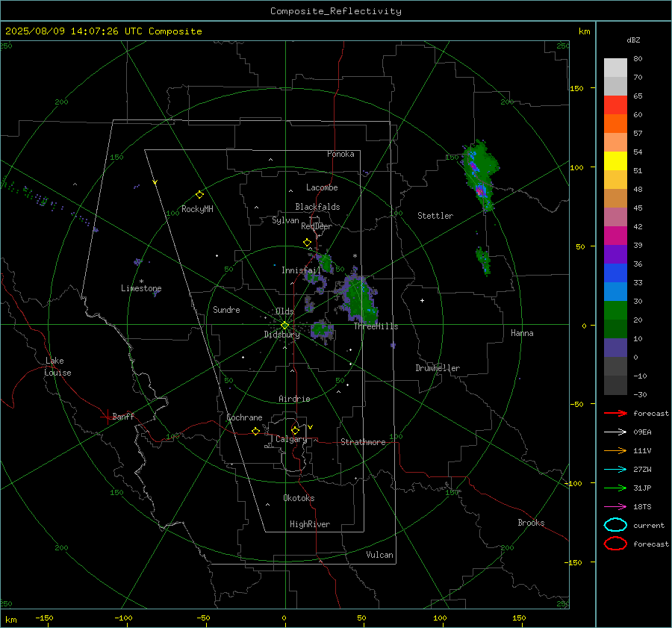Click the Sundre town label
Viewport: 672px width, 628px height.
[x=226, y=309]
